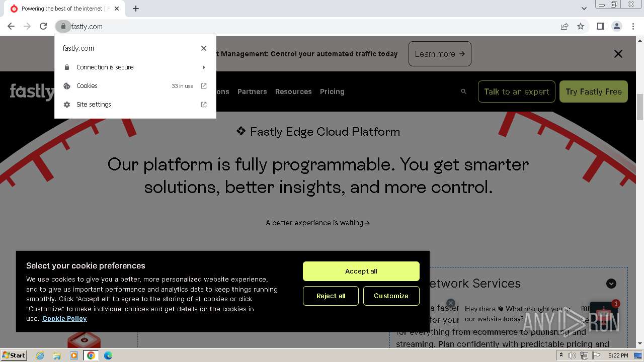Open Site settings from the popup
The image size is (644, 362).
pyautogui.click(x=135, y=105)
